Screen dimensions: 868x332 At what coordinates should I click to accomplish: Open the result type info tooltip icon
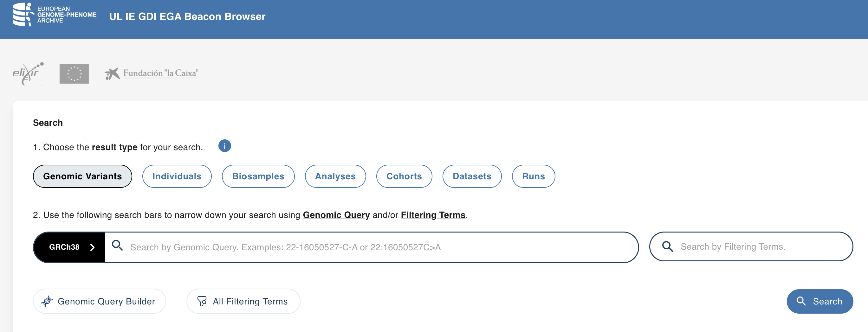tap(225, 146)
